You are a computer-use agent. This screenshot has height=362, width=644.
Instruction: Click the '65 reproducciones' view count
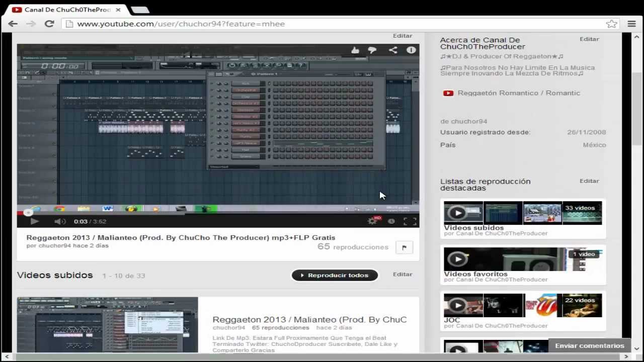pos(353,247)
